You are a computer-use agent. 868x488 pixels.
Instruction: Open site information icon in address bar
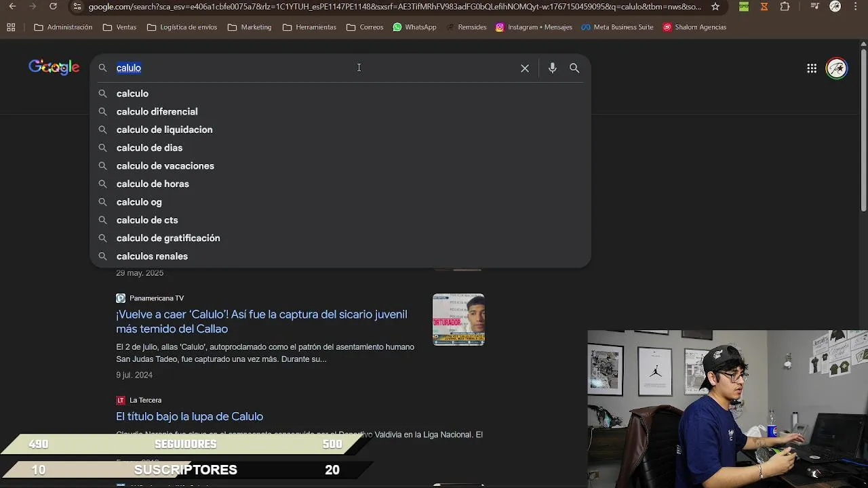coord(77,7)
